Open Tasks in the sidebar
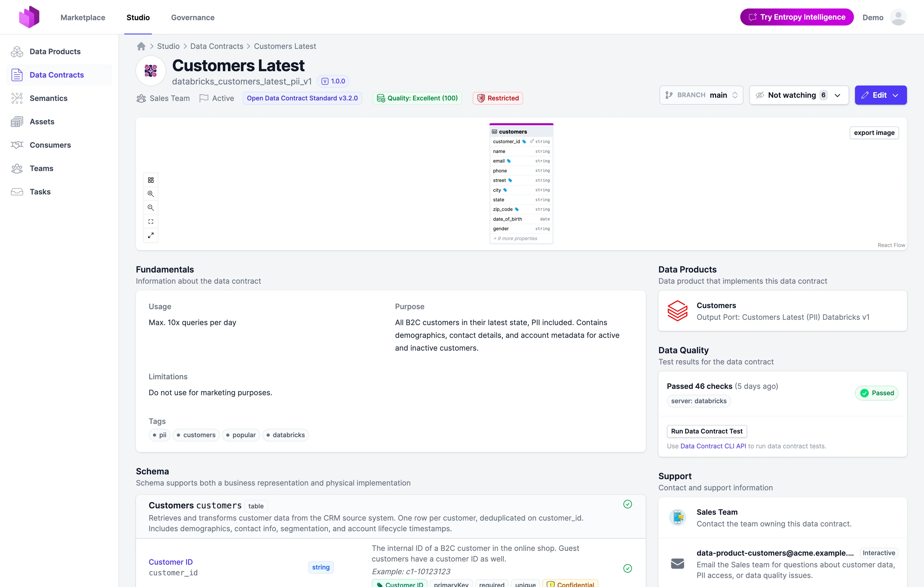The image size is (924, 587). (59, 192)
